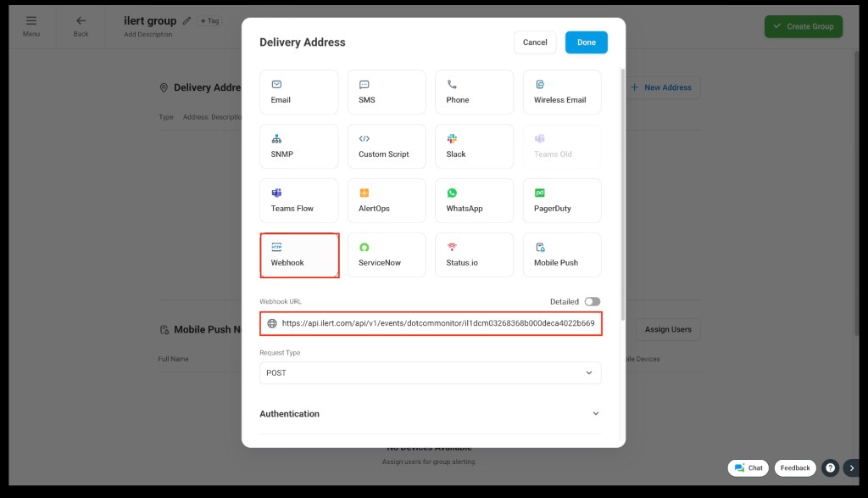Open the hamburger Menu
Viewport: 868px width, 498px height.
pos(31,25)
